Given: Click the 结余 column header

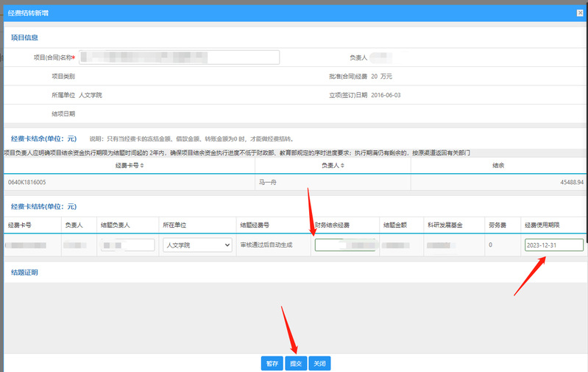Looking at the screenshot, I should click(498, 166).
